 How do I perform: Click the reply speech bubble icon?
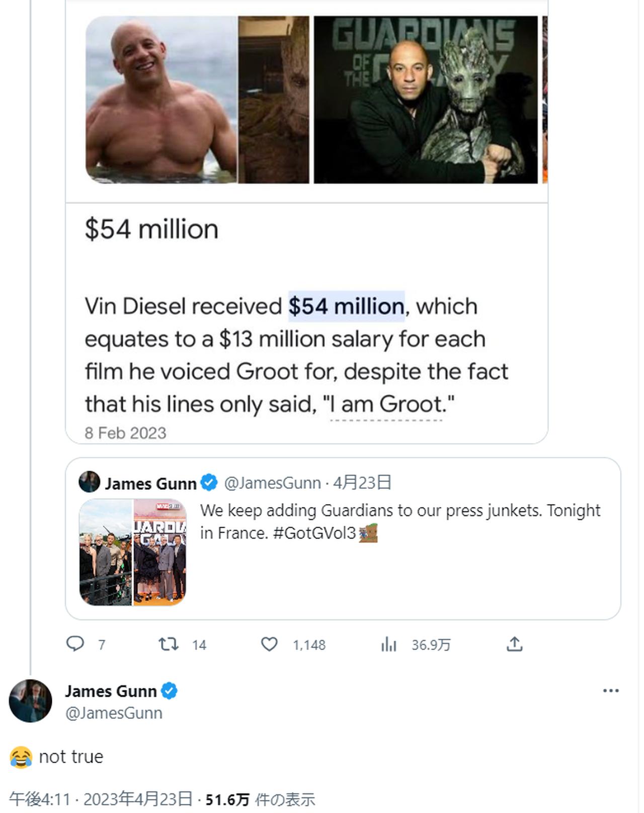pos(75,644)
